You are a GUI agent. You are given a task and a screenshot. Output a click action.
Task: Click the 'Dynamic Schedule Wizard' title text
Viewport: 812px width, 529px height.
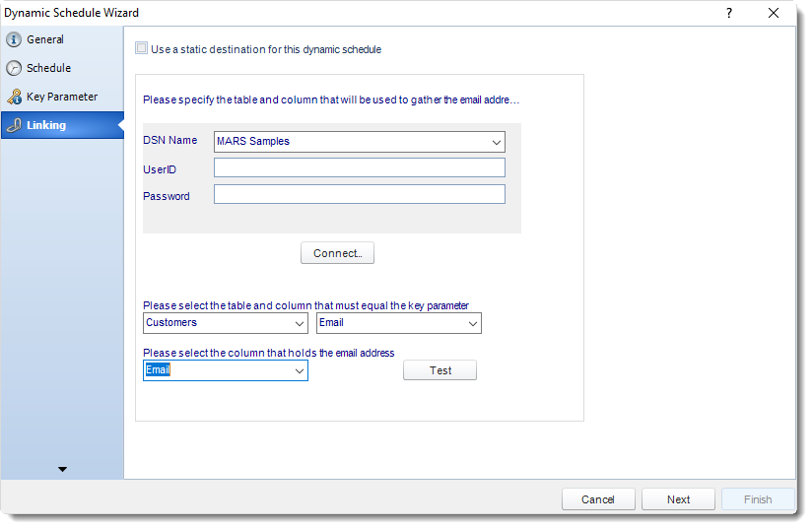pyautogui.click(x=72, y=13)
